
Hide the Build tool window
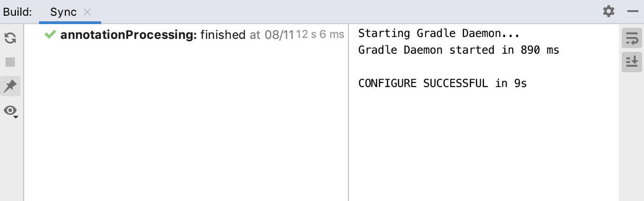(632, 12)
